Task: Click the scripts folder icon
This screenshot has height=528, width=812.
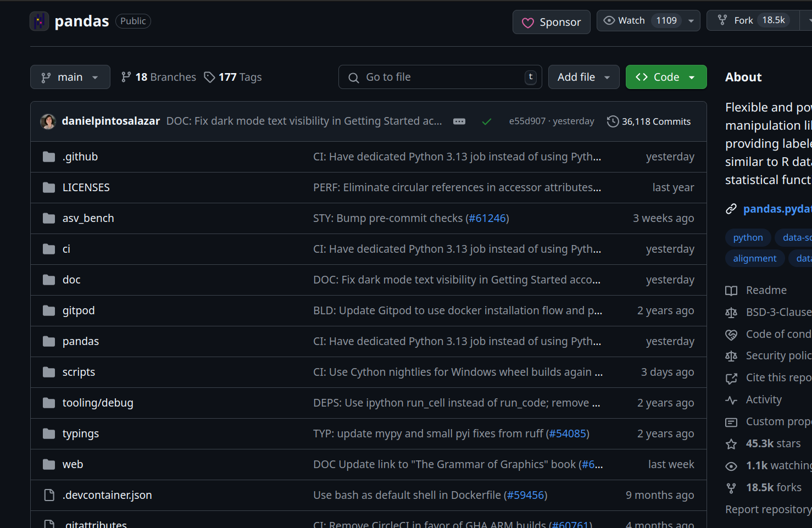Action: tap(49, 373)
